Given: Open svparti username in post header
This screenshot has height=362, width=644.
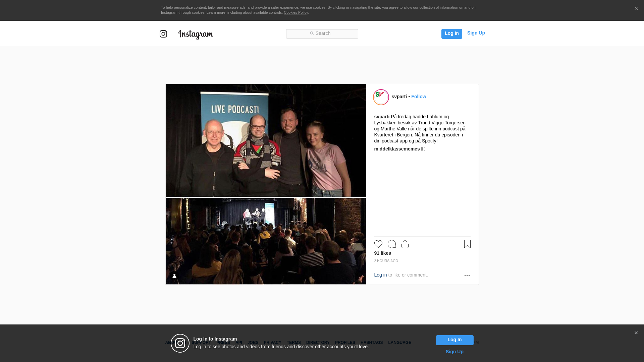Looking at the screenshot, I should coord(399,97).
